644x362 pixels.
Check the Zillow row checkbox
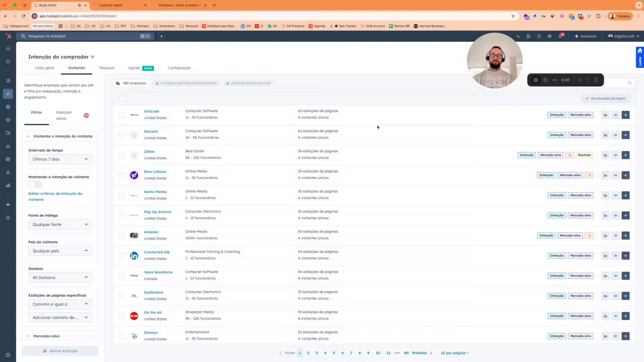tap(121, 155)
